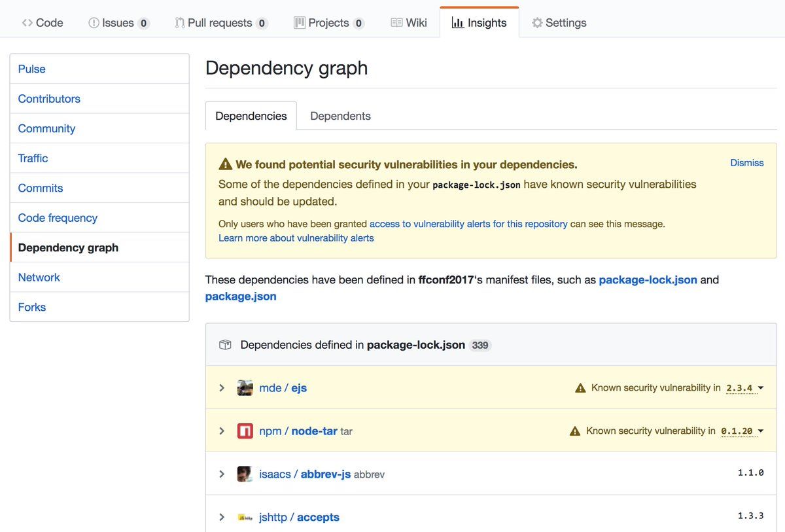Screen dimensions: 785x532
Task: Select the Insights tab
Action: (480, 23)
